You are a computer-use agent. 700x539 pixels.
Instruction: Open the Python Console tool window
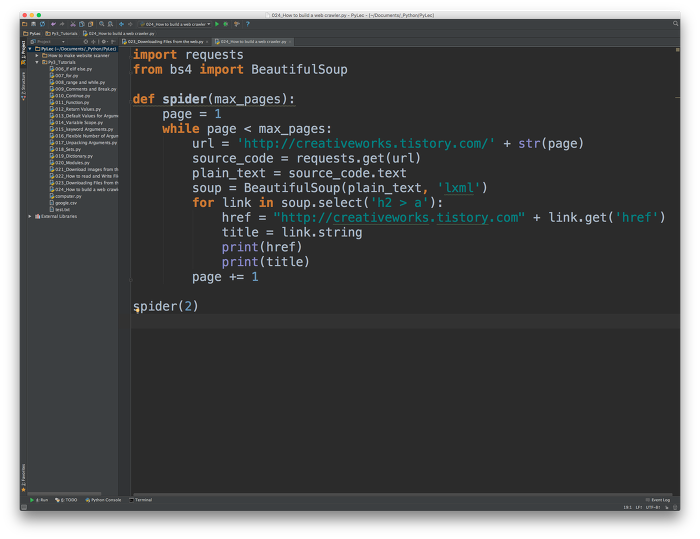(x=103, y=500)
